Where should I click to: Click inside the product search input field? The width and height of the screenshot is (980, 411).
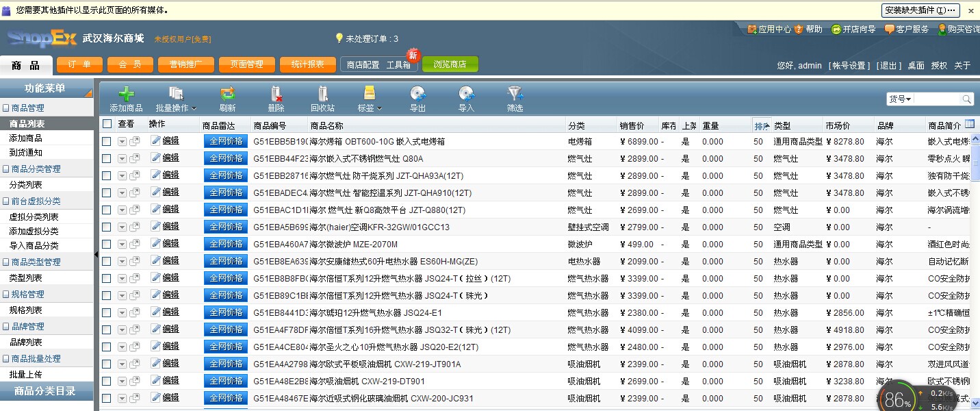tap(937, 99)
